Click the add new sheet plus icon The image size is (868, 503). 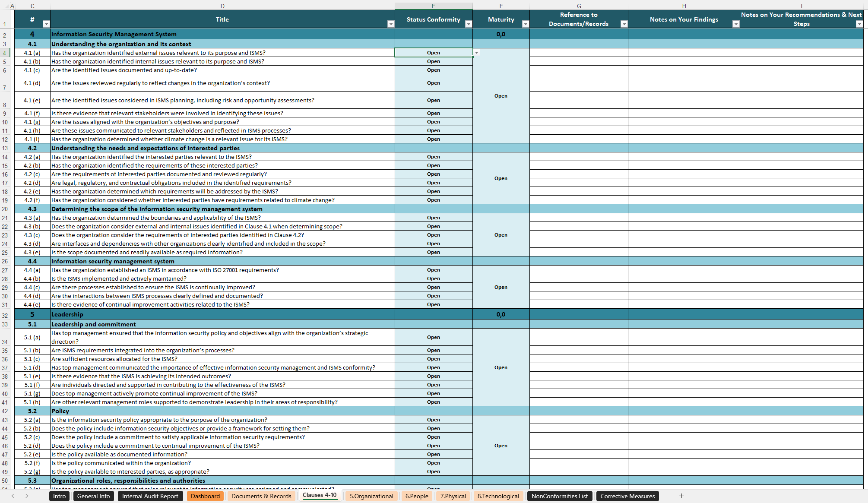(681, 496)
